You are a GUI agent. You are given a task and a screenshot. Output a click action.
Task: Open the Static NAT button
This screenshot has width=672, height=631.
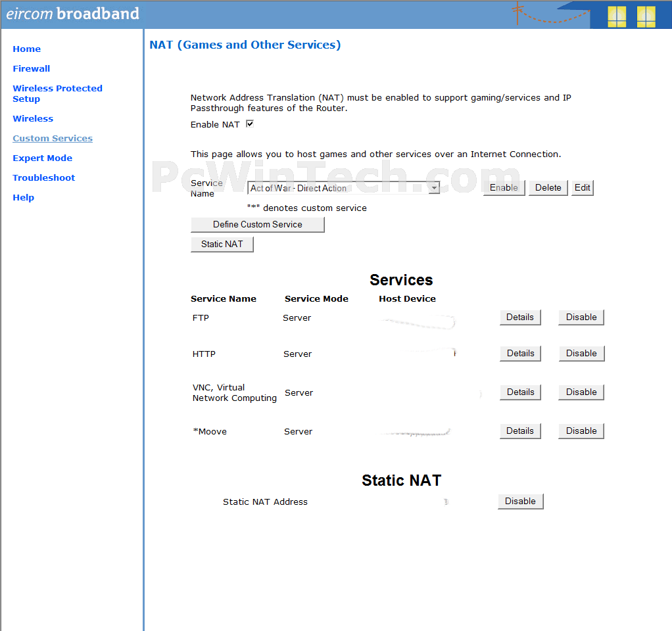[222, 244]
